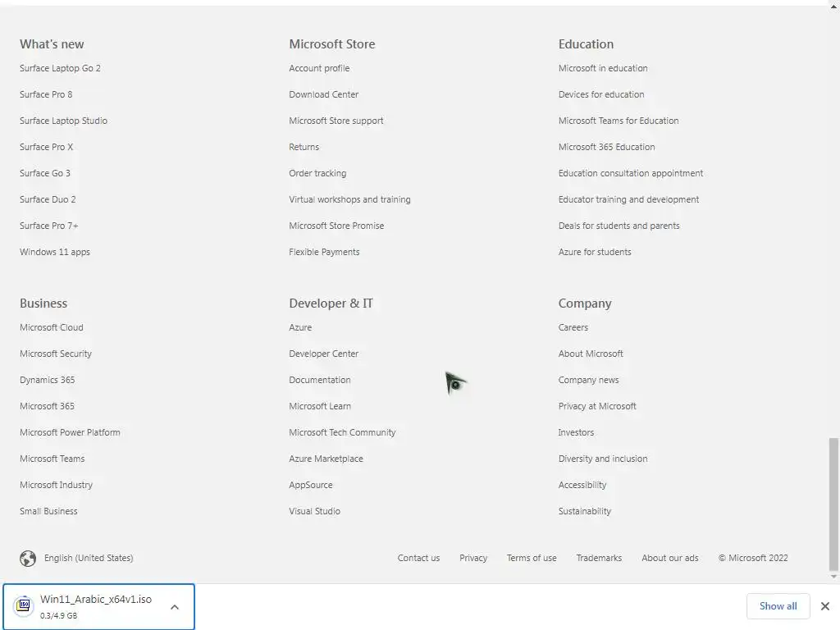Open the Company news link
This screenshot has height=630, width=840.
point(588,380)
